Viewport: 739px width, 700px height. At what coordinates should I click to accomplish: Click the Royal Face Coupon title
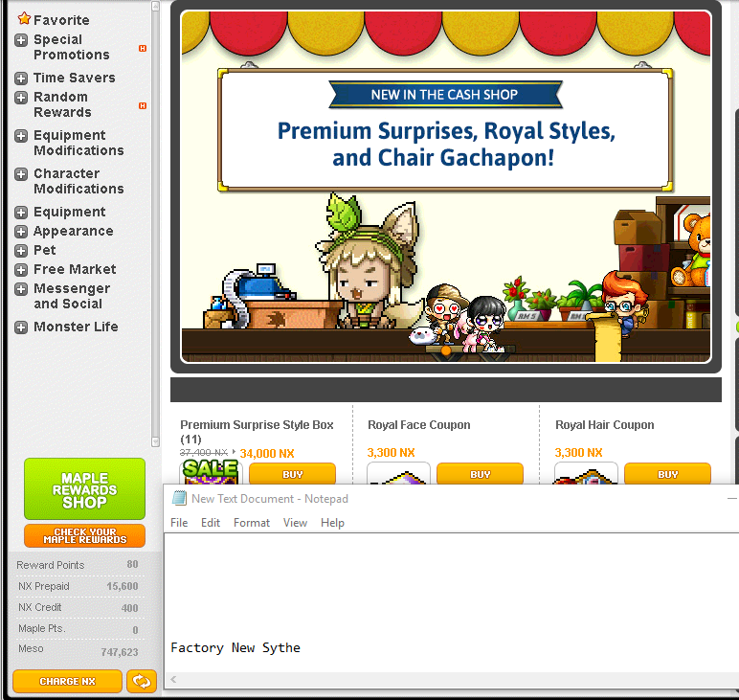tap(419, 425)
